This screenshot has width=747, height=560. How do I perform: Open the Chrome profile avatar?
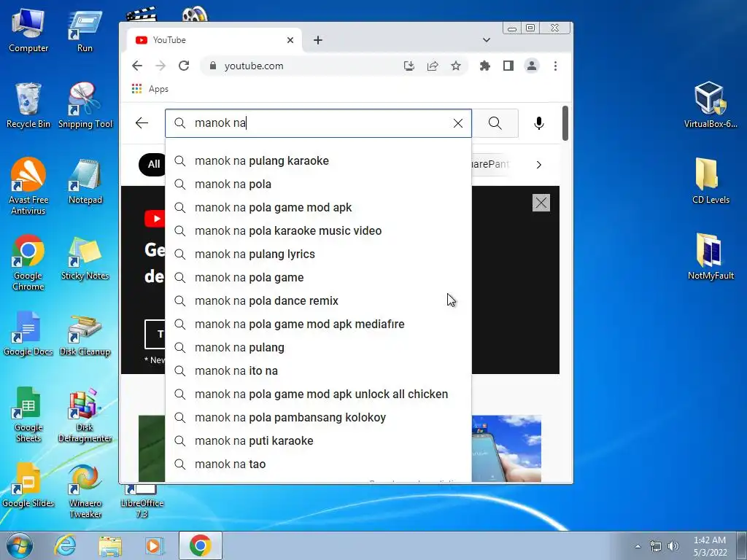coord(532,66)
